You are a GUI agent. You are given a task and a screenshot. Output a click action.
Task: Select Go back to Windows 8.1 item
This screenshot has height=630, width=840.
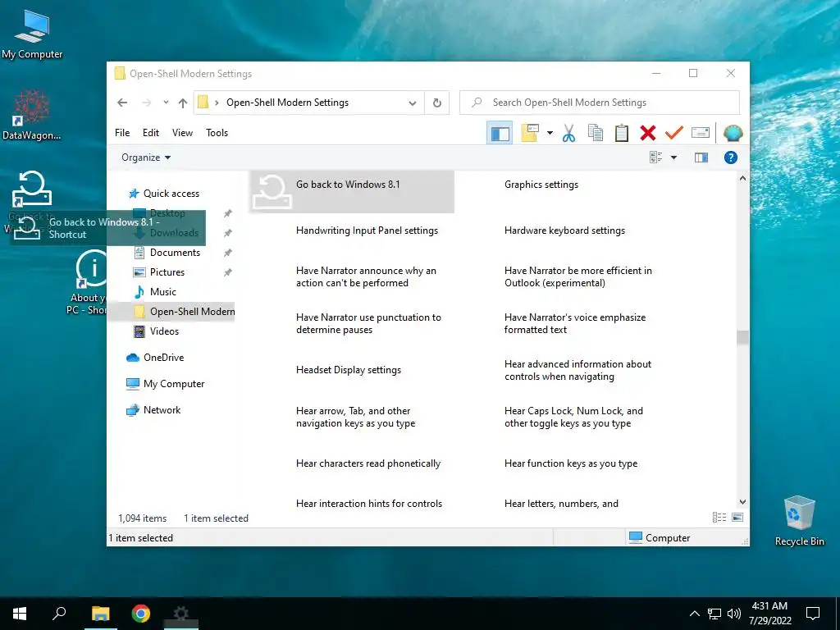351,192
